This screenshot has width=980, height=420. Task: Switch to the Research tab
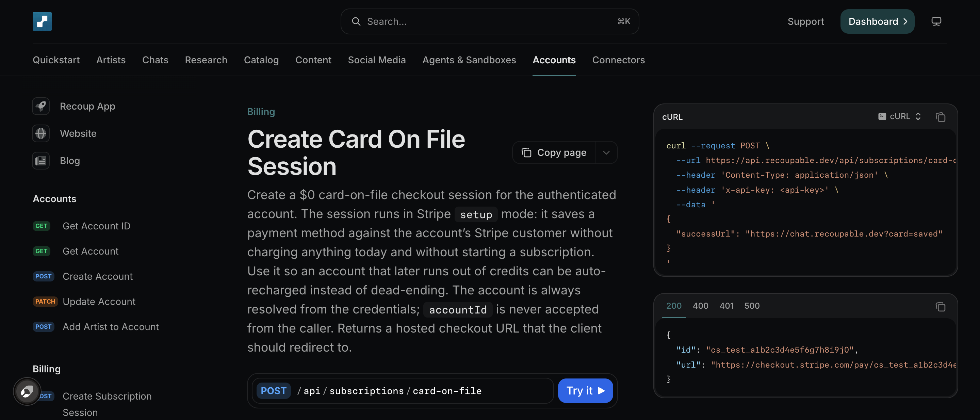pyautogui.click(x=206, y=60)
